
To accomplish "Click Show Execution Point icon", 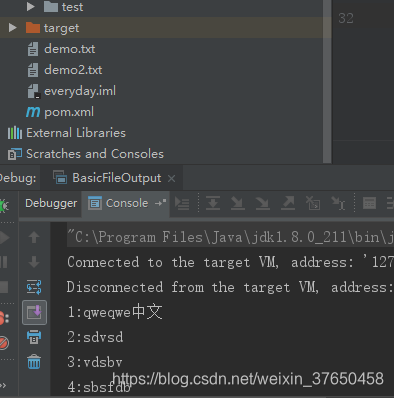I will click(182, 203).
